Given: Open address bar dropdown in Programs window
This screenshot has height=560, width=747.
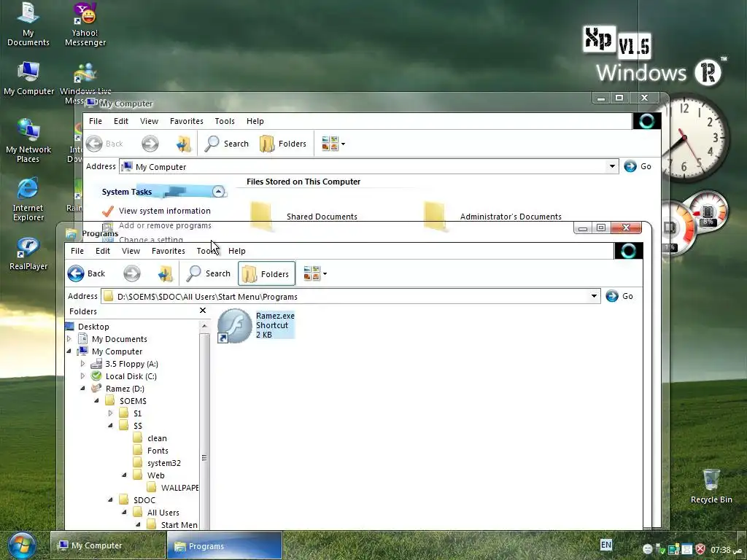Looking at the screenshot, I should tap(594, 296).
